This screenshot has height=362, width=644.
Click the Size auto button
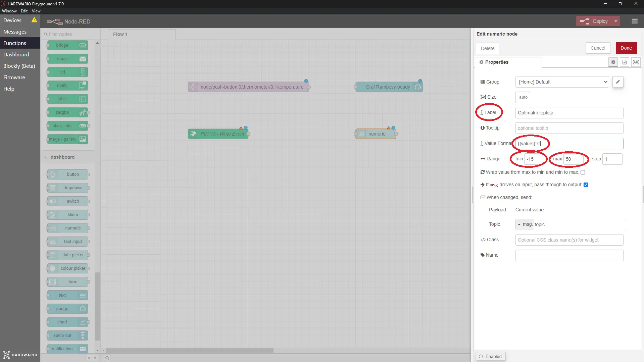tap(523, 97)
